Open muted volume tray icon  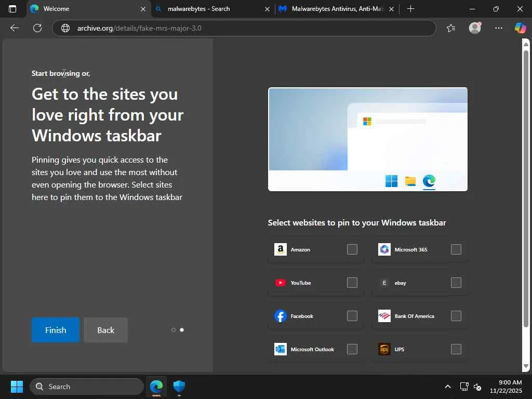click(x=477, y=387)
